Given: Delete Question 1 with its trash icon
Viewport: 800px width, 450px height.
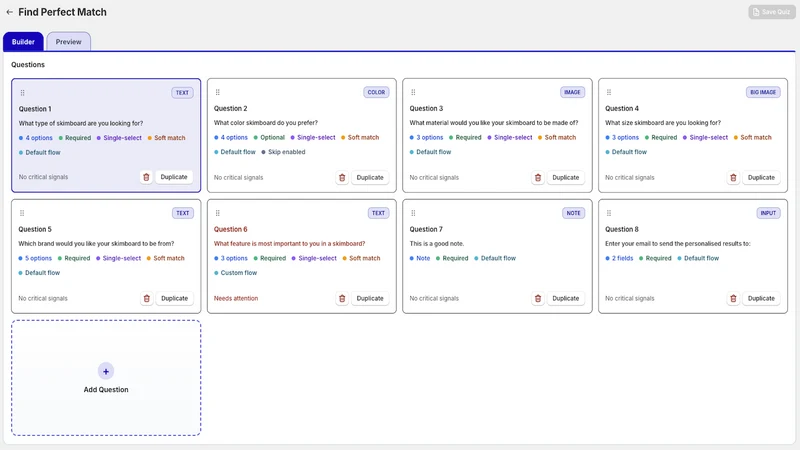Looking at the screenshot, I should 146,177.
